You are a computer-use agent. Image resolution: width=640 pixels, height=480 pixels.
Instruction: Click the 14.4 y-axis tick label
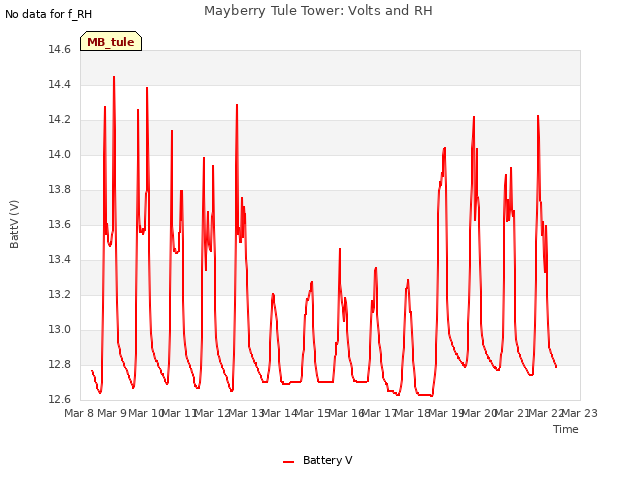pos(60,85)
